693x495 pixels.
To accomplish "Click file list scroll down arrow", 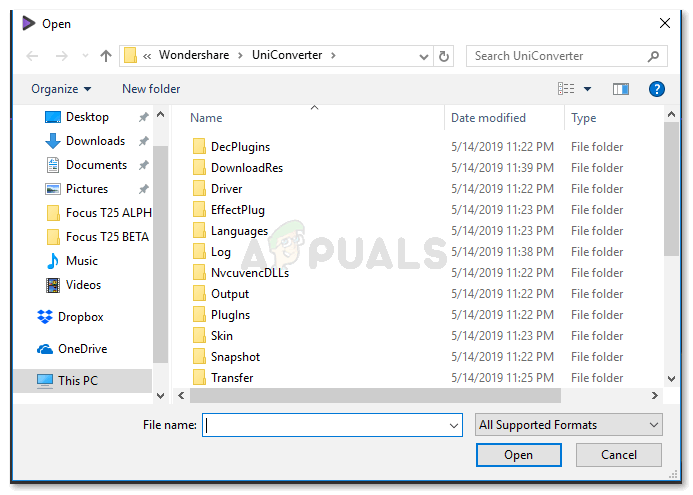I will [671, 379].
